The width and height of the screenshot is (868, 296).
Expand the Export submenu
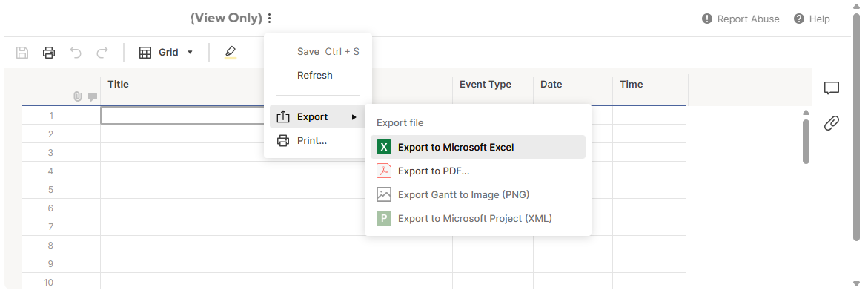tap(317, 117)
